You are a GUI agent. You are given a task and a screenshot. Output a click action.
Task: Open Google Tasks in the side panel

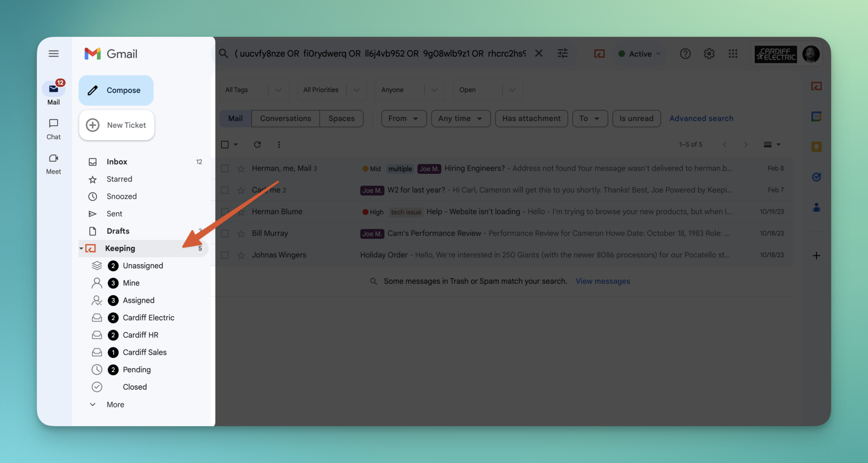(816, 177)
